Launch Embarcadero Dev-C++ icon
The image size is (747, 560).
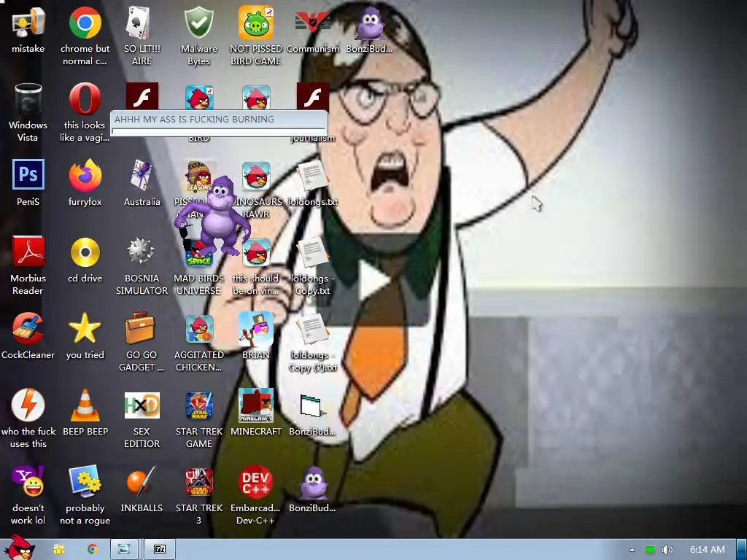pyautogui.click(x=256, y=481)
